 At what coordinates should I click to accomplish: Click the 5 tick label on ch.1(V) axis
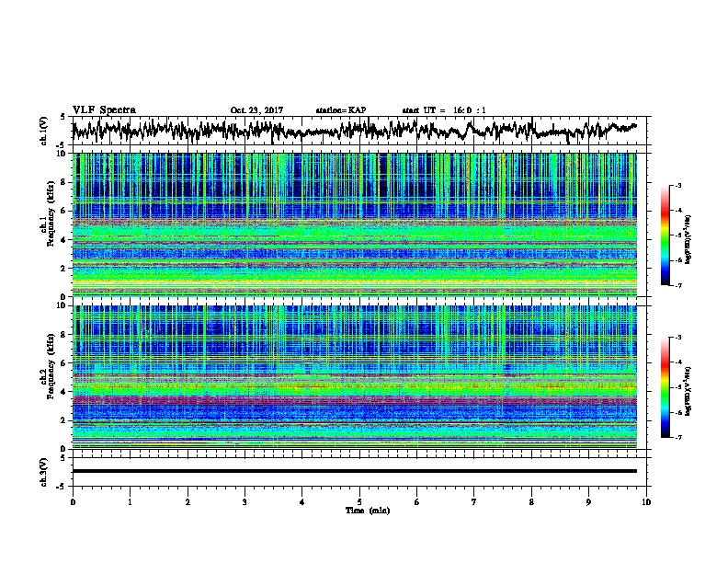(63, 117)
